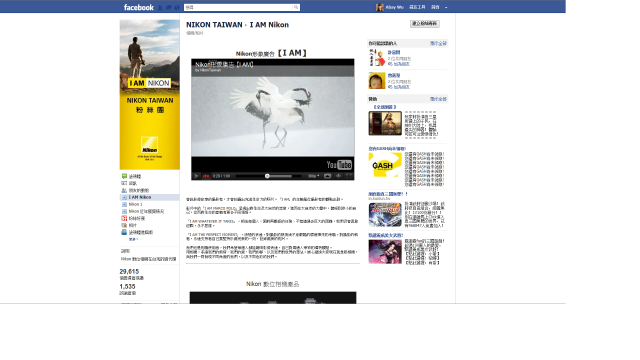This screenshot has height=360, width=640.
Task: Click the Abay Wu profile name
Action: pyautogui.click(x=394, y=7)
